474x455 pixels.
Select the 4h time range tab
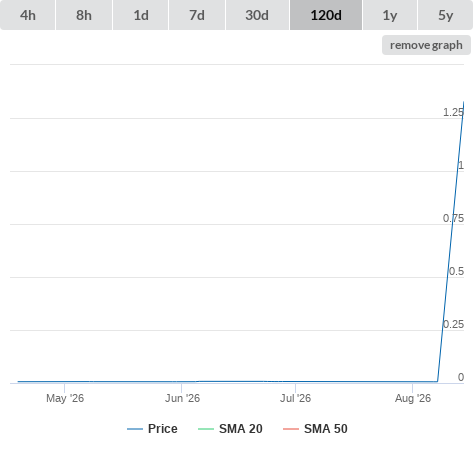(27, 15)
